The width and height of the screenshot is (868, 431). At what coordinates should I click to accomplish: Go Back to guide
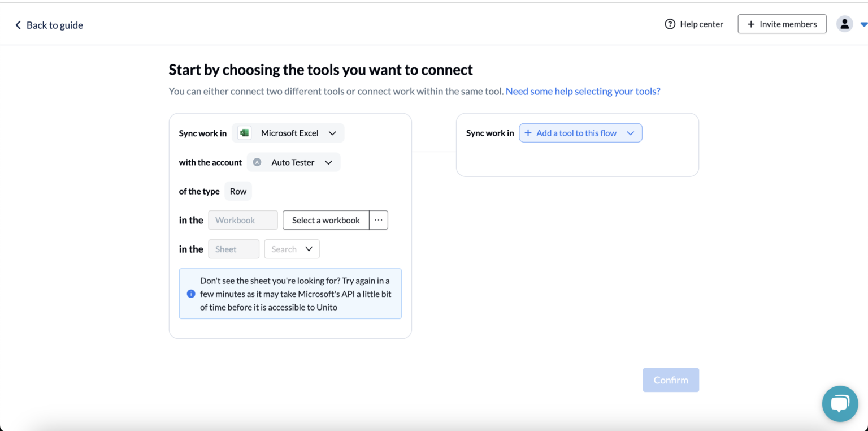(x=54, y=25)
